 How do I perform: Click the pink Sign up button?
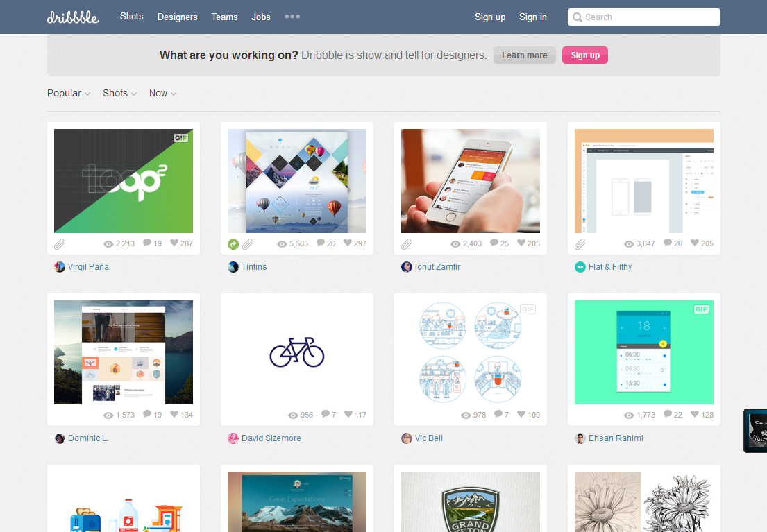coord(585,55)
